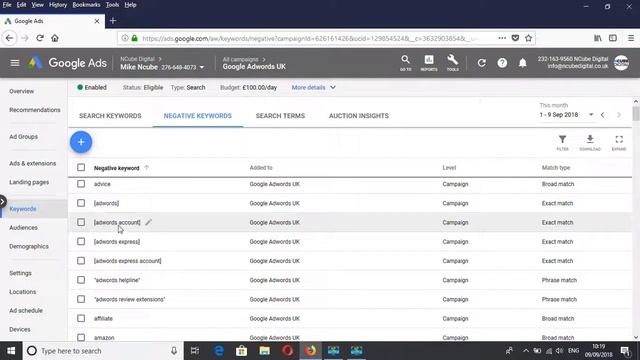Check the "adwords helpline" row
This screenshot has height=360, width=640.
[81, 280]
